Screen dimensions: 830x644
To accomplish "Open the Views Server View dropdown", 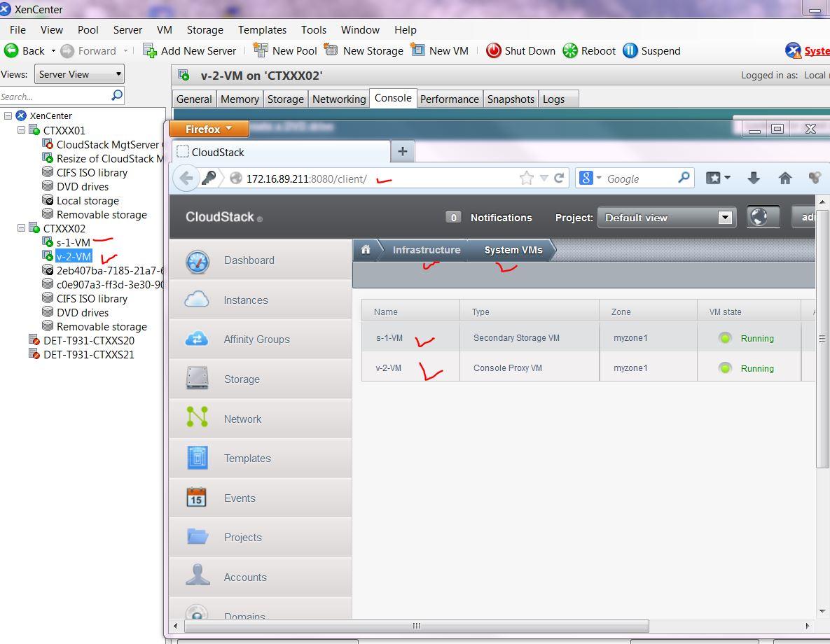I will [79, 74].
